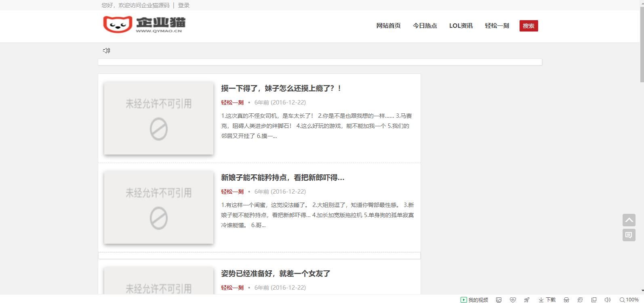Select 今日热点 in navigation

[425, 26]
